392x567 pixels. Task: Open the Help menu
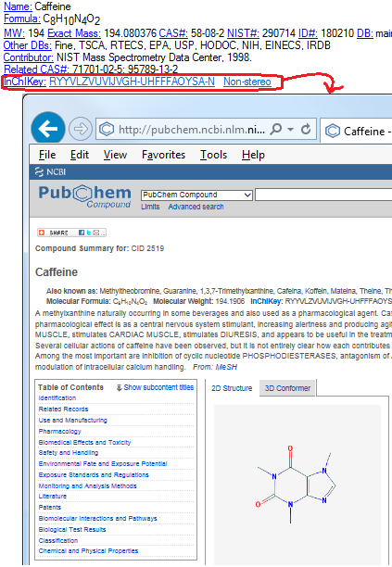[253, 155]
